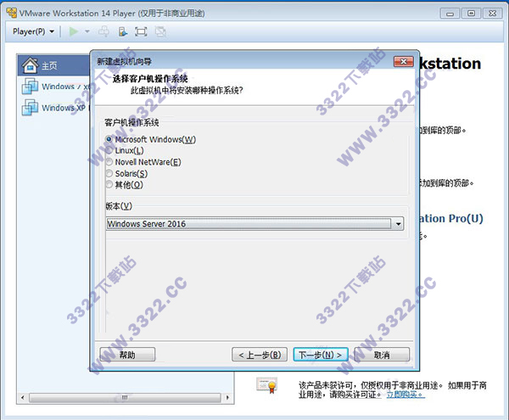Click the enter full screen toolbar icon
The image size is (509, 420).
click(x=141, y=31)
